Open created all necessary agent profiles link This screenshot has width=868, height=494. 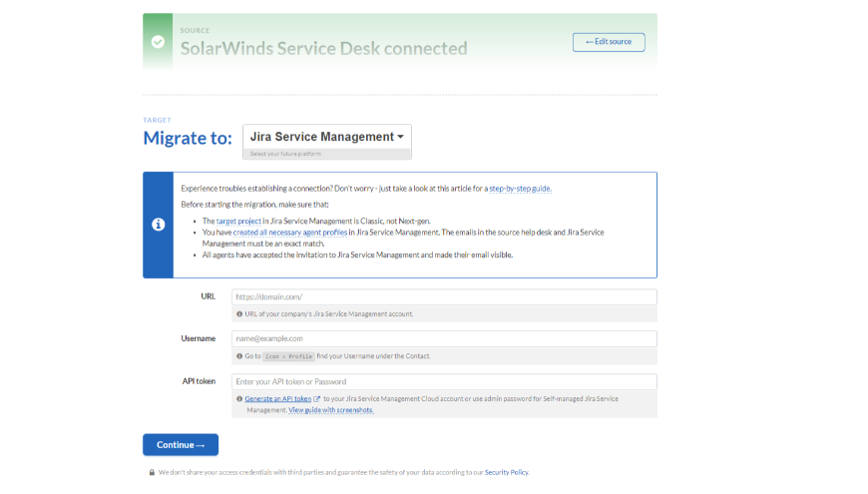click(x=290, y=233)
